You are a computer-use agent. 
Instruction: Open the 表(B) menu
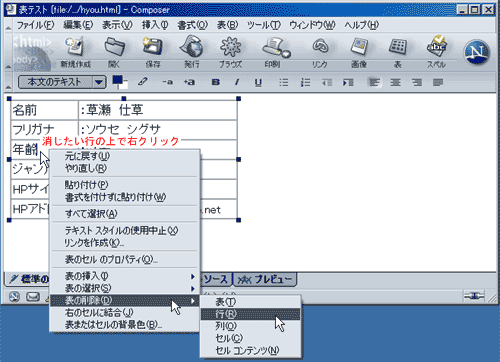[x=227, y=25]
